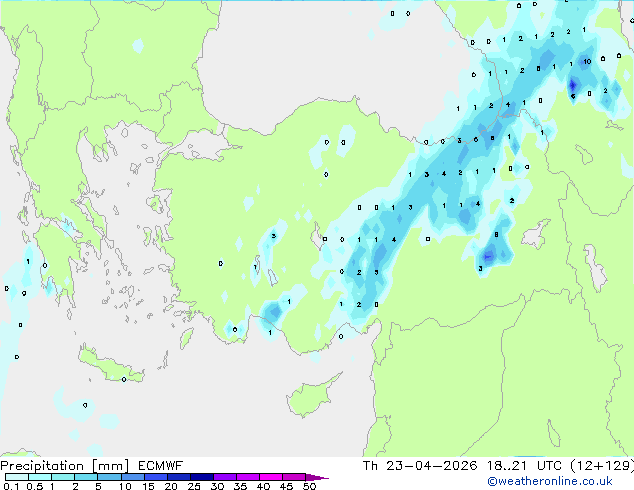Click the '(12+129)' forecast run text
Viewport: 634px width, 490px height.
[602, 466]
